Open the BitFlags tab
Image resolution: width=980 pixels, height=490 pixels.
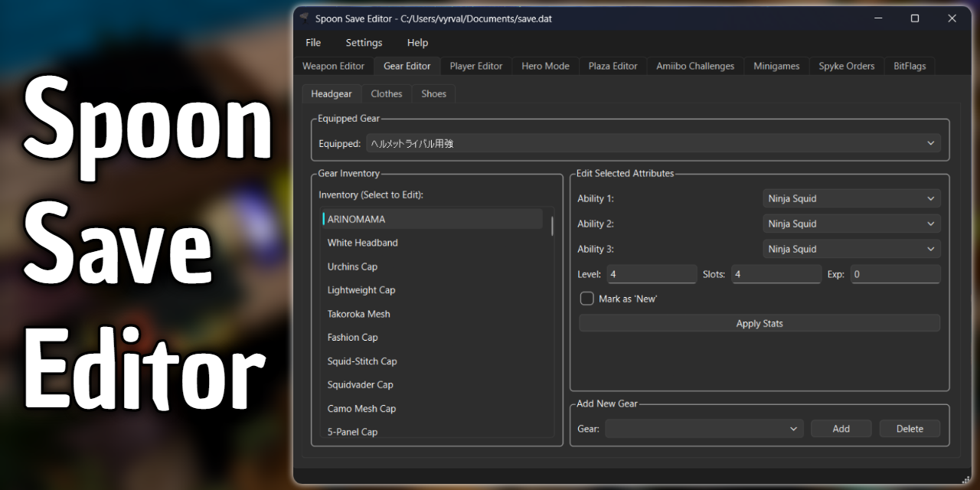pos(910,66)
